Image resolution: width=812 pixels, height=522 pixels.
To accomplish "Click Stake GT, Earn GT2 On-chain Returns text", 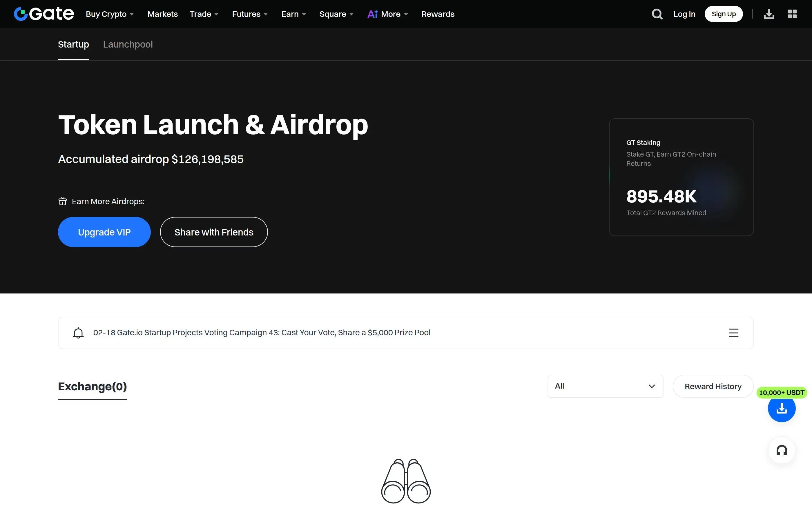I will (x=671, y=159).
